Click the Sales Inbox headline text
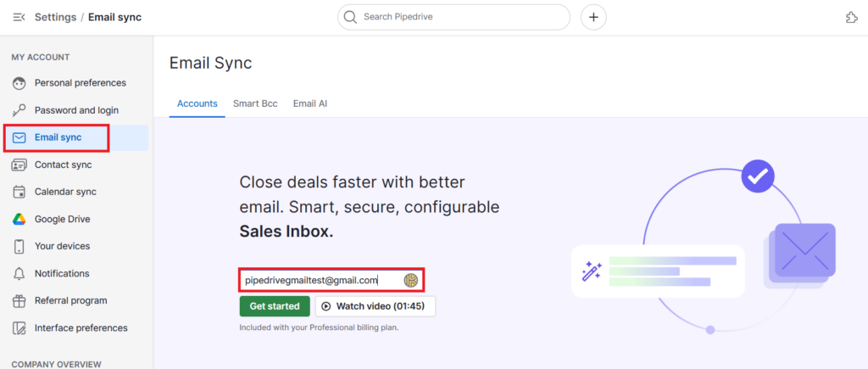This screenshot has height=369, width=868. pos(287,232)
